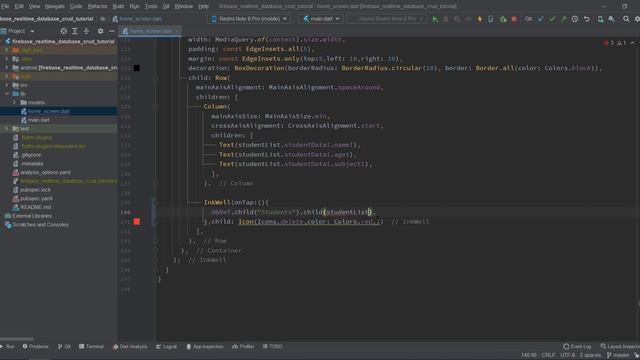The image size is (640, 360).
Task: Open the Redmi Note 8 Pro device dropdown
Action: 249,19
